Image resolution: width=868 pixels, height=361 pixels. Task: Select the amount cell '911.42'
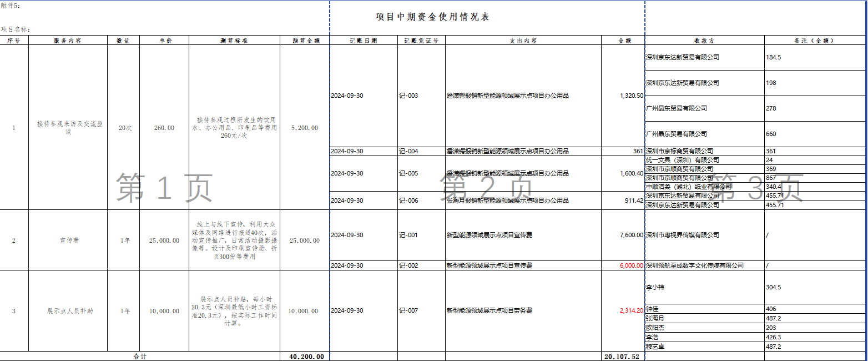(x=623, y=200)
